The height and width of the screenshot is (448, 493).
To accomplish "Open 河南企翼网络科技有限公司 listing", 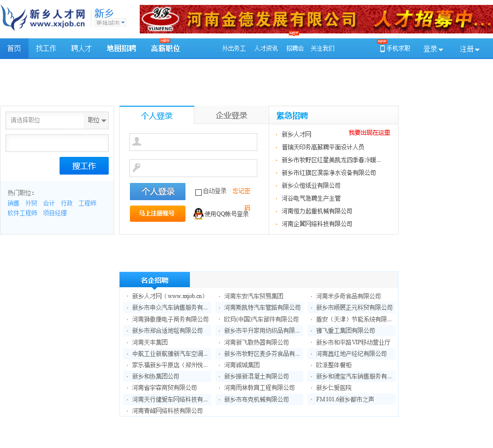I will (x=317, y=224).
